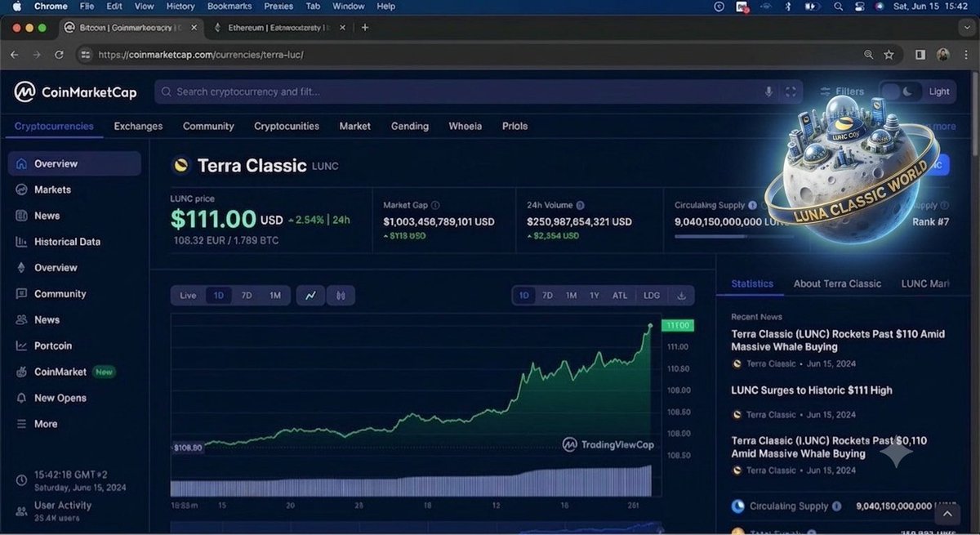Enable the Live chart mode
The image size is (980, 535).
(188, 295)
